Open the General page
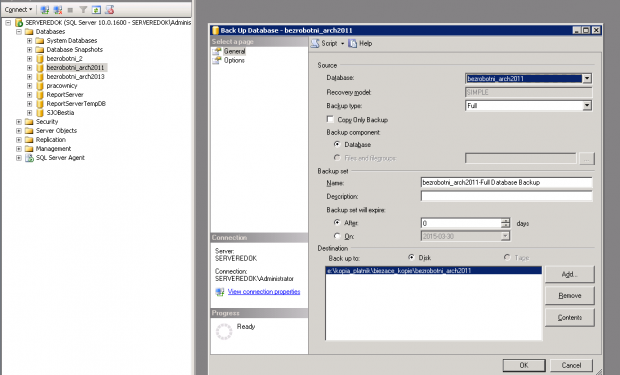Viewport: 620px width, 375px height. pyautogui.click(x=234, y=51)
